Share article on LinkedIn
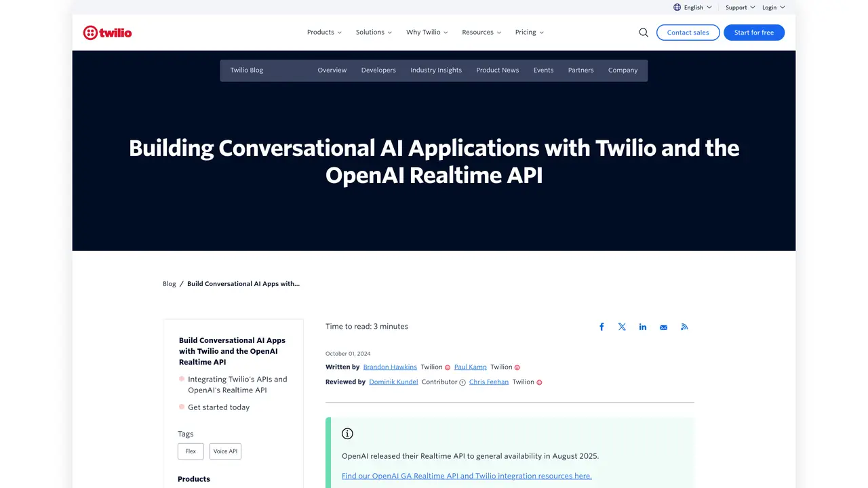This screenshot has width=868, height=488. coord(643,327)
